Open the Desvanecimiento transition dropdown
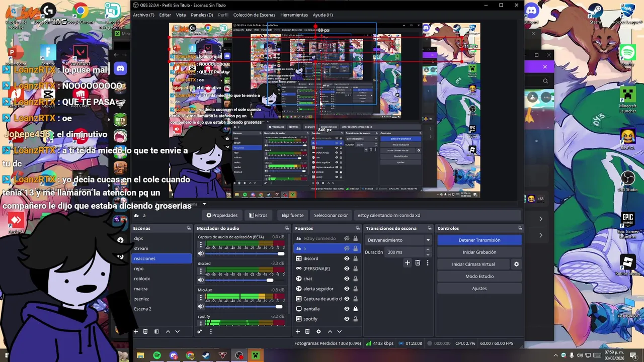Image resolution: width=644 pixels, height=362 pixels. coord(398,240)
